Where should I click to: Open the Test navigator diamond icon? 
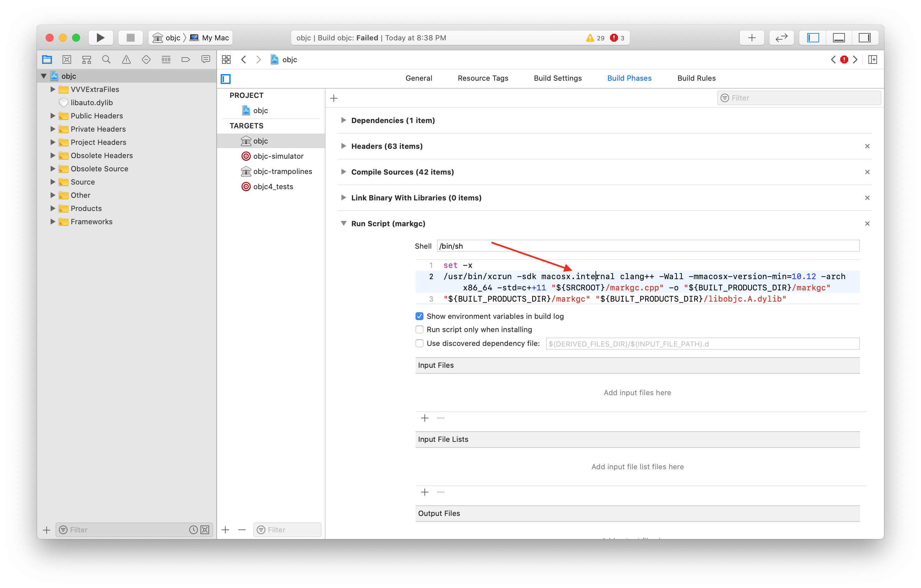coord(146,60)
